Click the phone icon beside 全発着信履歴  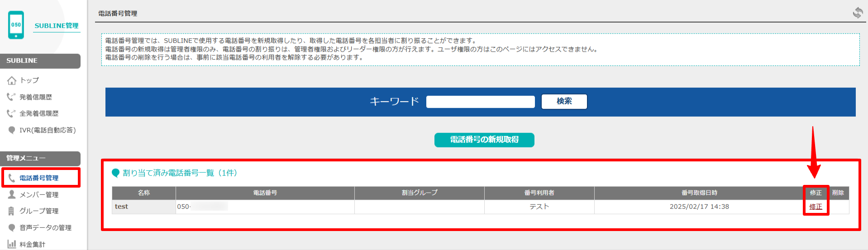[11, 113]
